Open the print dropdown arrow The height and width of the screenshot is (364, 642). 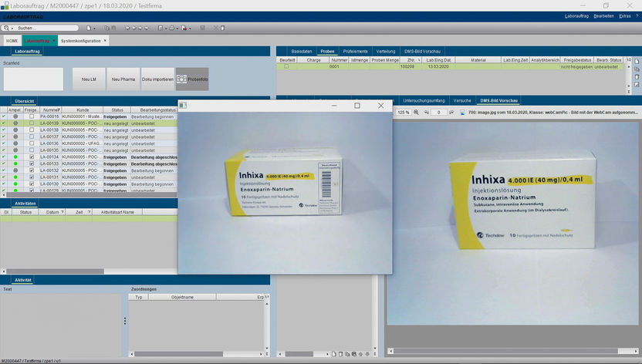177,29
